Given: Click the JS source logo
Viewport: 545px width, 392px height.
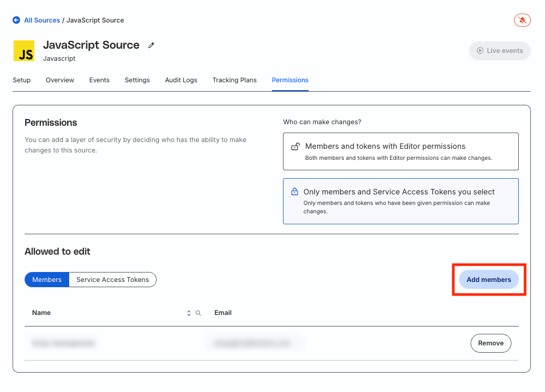Looking at the screenshot, I should tap(24, 51).
